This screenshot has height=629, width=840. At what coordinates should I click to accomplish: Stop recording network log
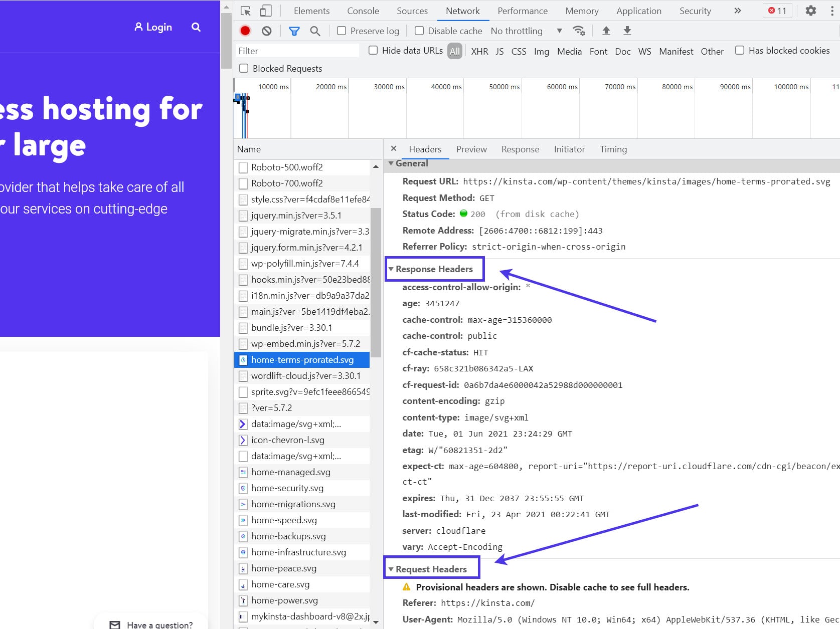[x=245, y=31]
